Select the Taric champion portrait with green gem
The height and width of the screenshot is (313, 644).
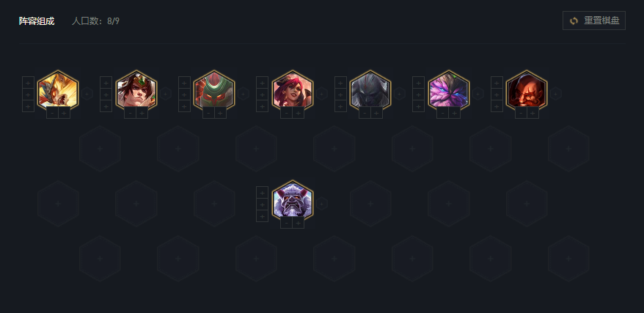136,91
